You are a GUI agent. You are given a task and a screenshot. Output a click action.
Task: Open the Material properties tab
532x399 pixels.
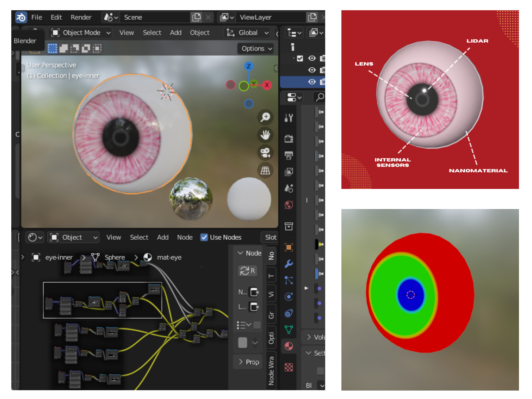click(289, 346)
